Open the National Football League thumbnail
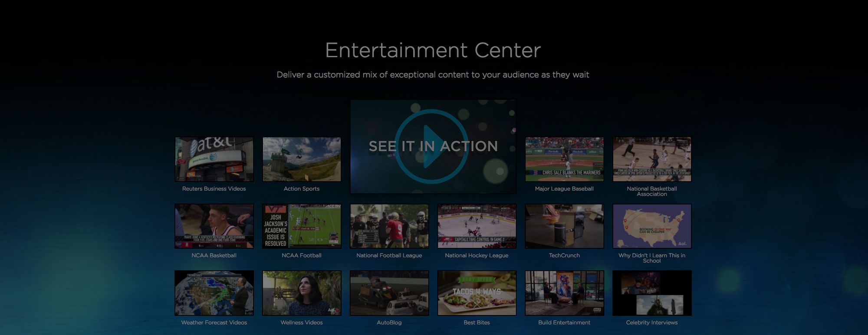Screen dimensions: 868x335 coord(389,226)
